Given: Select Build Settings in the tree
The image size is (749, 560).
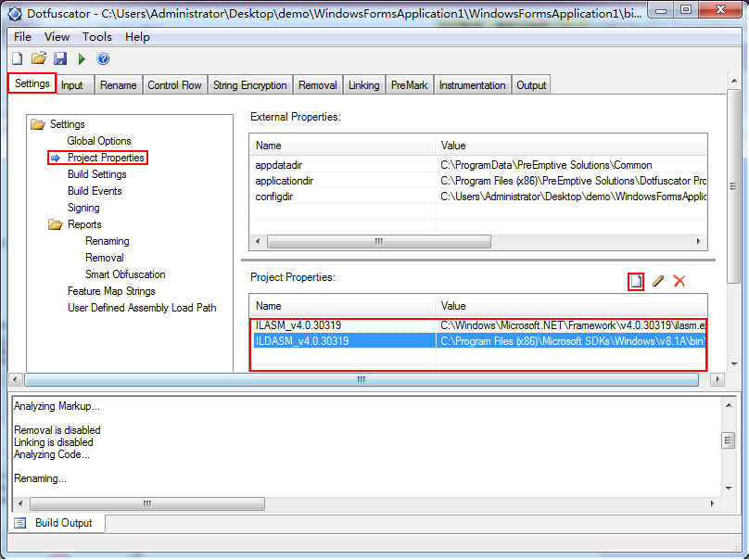Looking at the screenshot, I should click(97, 174).
